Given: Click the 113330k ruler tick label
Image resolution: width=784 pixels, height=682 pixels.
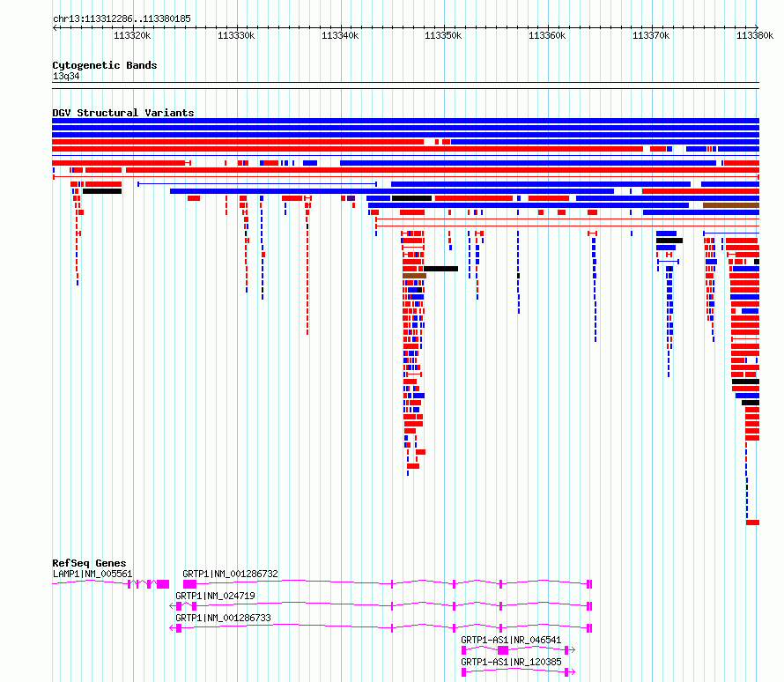Looking at the screenshot, I should [x=236, y=35].
